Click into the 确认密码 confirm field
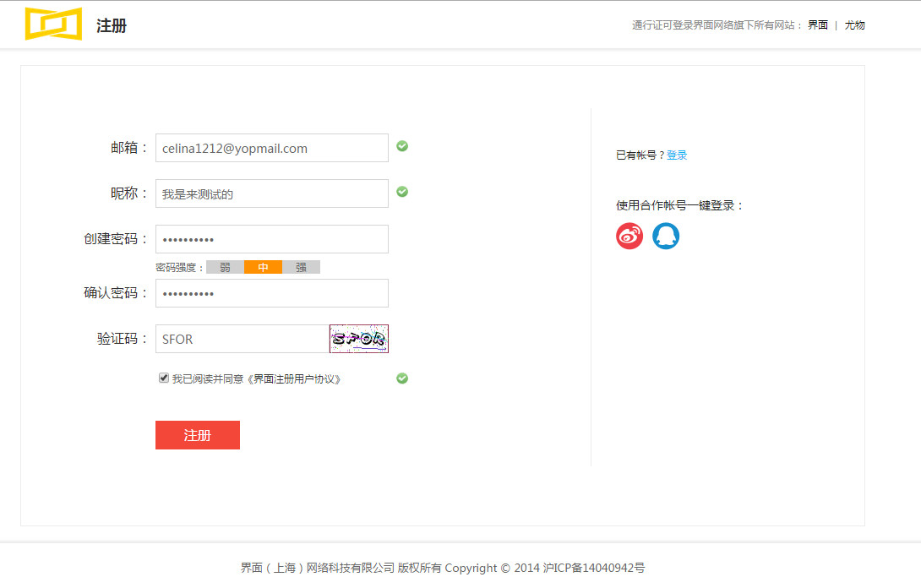Screen dimensions: 921x588 pyautogui.click(x=271, y=293)
